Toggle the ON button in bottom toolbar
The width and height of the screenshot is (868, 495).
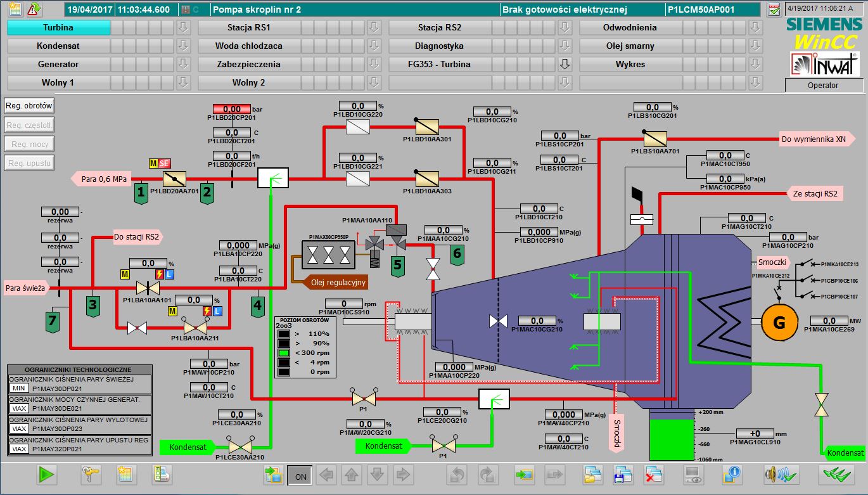pos(300,475)
